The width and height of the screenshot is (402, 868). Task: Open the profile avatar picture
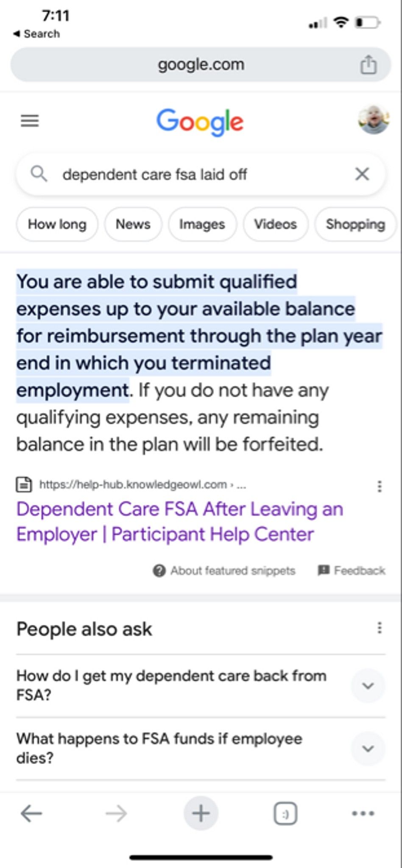tap(373, 120)
